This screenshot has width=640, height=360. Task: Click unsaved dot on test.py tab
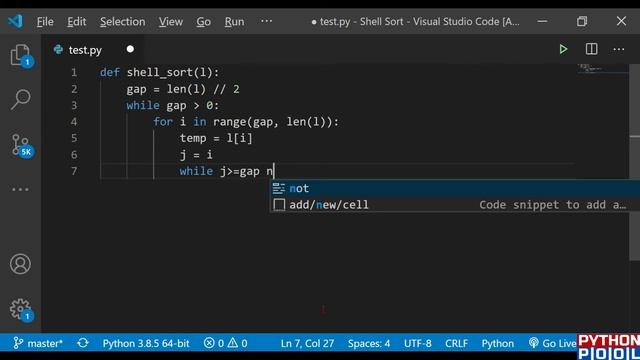pyautogui.click(x=130, y=49)
